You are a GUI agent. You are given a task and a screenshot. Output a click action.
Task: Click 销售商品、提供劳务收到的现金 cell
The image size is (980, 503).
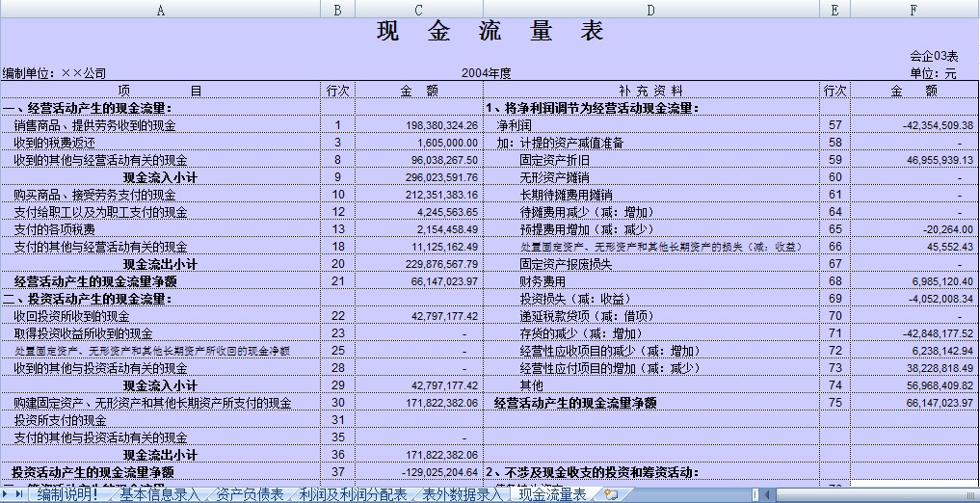[161, 125]
